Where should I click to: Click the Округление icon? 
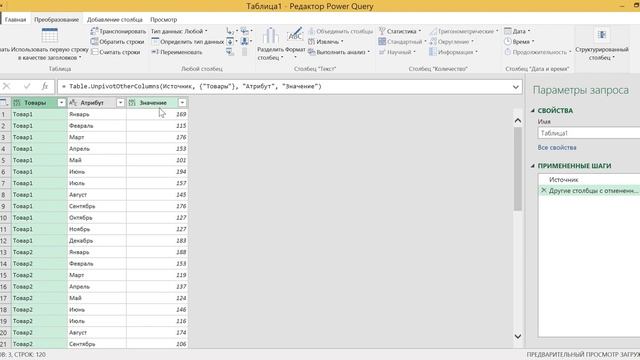433,42
